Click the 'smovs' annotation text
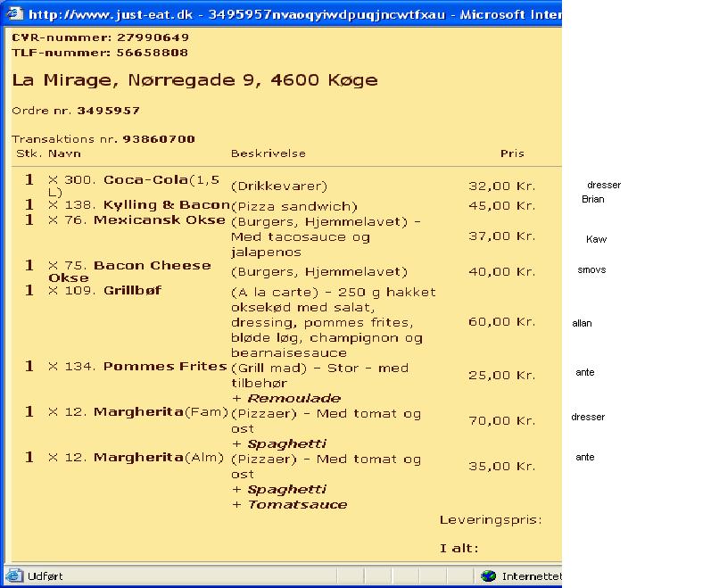719x588 pixels. pos(591,270)
